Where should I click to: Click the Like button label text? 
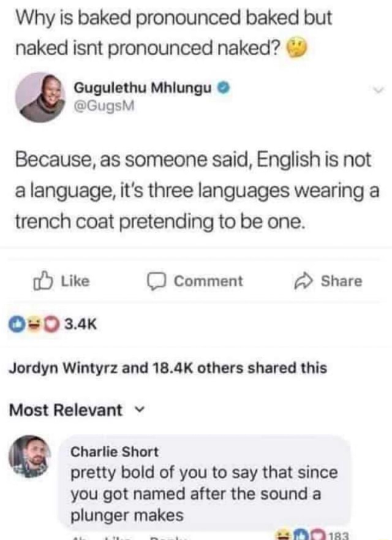coord(75,281)
